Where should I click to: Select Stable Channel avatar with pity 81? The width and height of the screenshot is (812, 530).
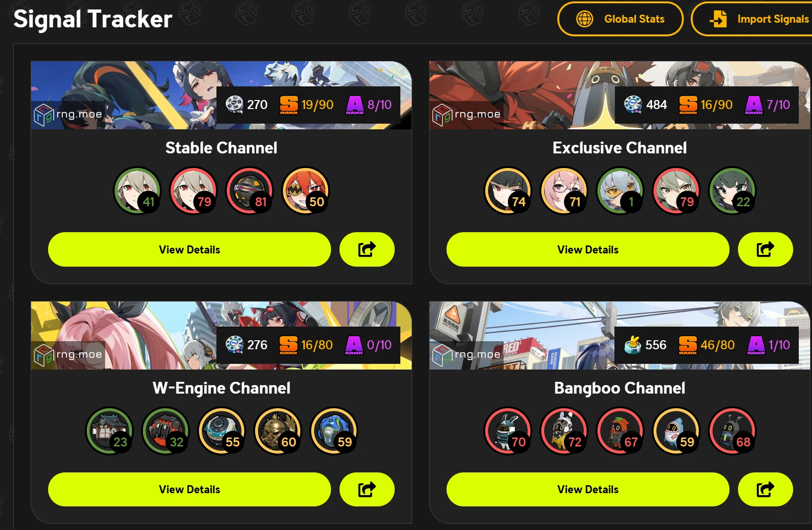[x=249, y=191]
